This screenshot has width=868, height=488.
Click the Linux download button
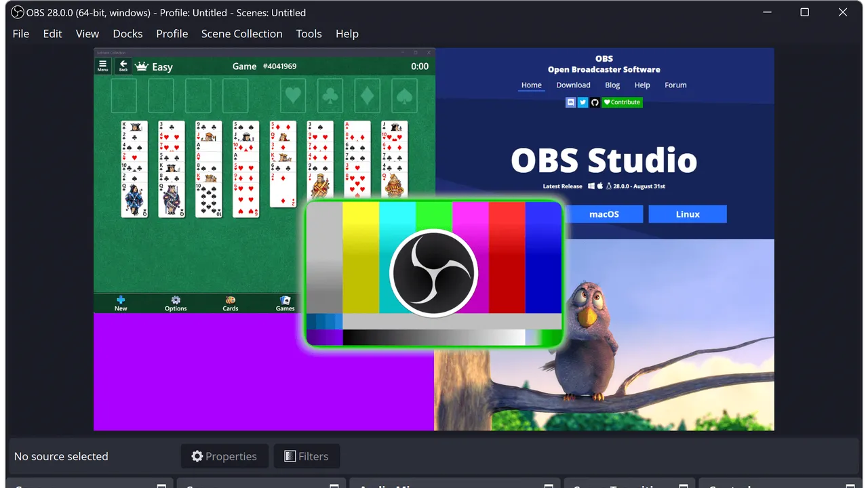pos(688,214)
